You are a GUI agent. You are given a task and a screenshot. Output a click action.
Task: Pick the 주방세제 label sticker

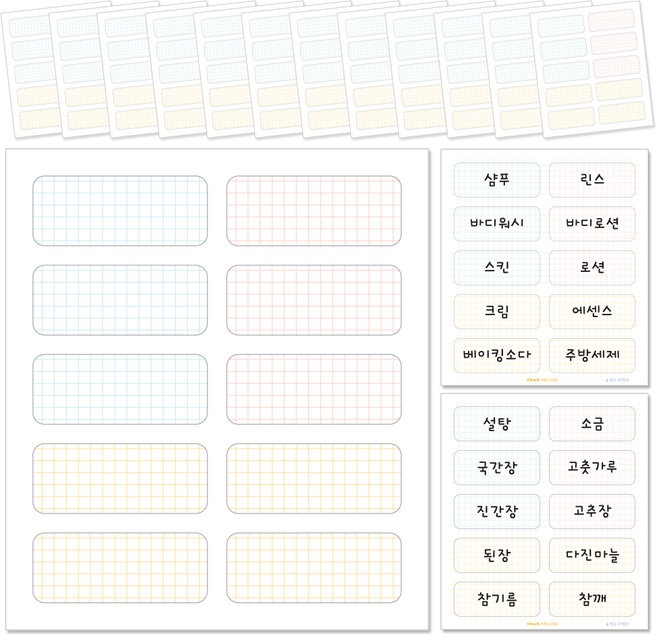(592, 355)
